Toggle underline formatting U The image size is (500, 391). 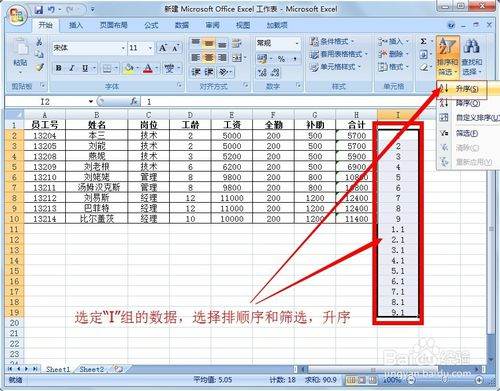85,68
